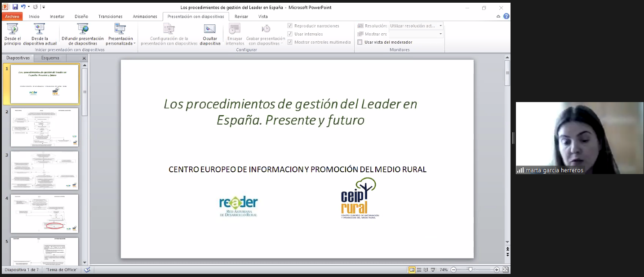Open PowerPoint help question mark icon
The width and height of the screenshot is (644, 277).
(x=506, y=16)
